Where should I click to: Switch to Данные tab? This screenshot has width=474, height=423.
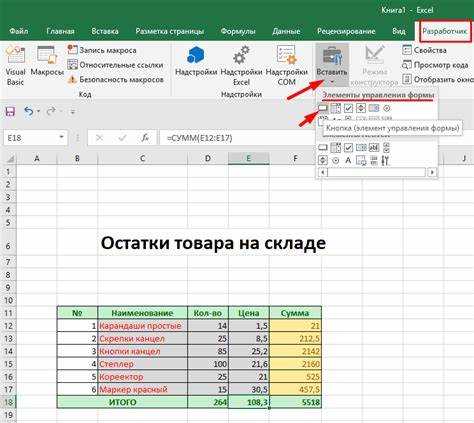click(286, 31)
